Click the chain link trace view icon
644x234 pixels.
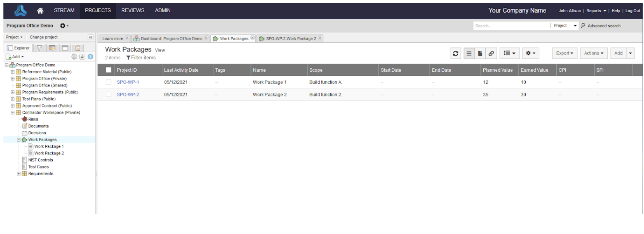tap(491, 53)
